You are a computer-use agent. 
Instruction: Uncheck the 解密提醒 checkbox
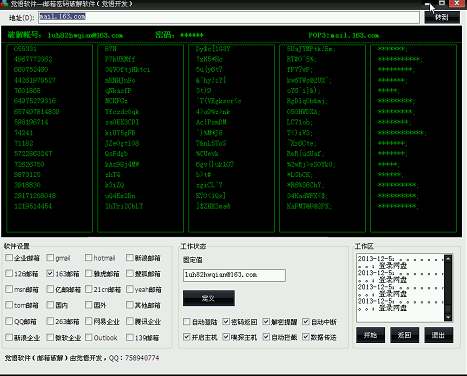tap(266, 321)
